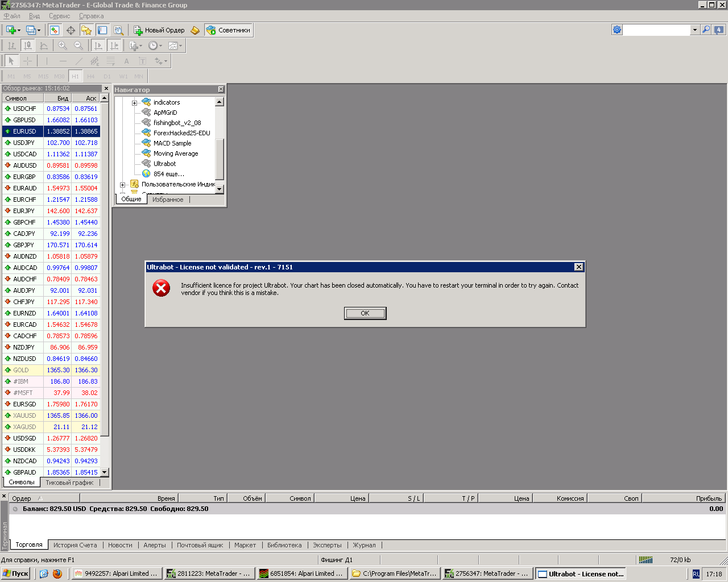Click the Indicators list icon

pos(133,45)
